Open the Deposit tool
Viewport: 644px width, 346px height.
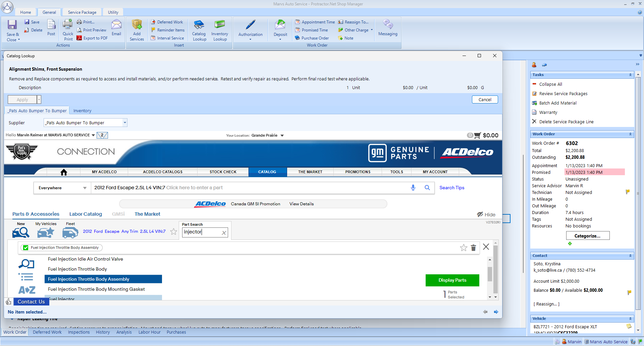pyautogui.click(x=280, y=29)
